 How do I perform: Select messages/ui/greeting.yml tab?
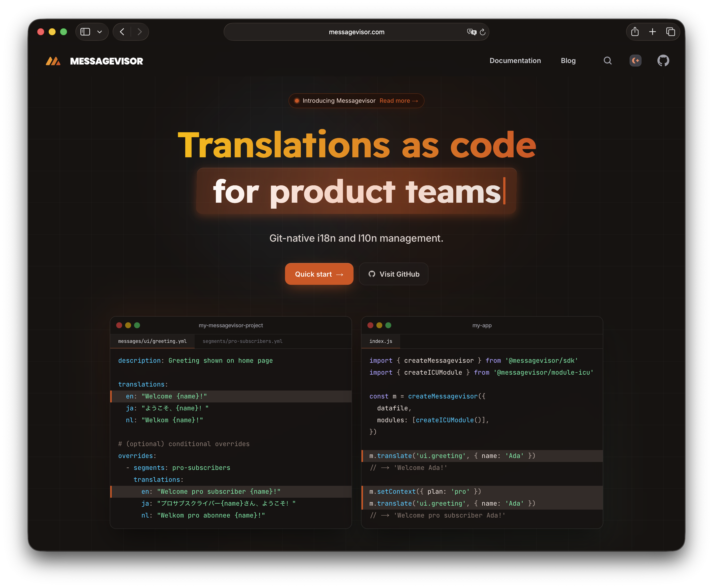[152, 341]
